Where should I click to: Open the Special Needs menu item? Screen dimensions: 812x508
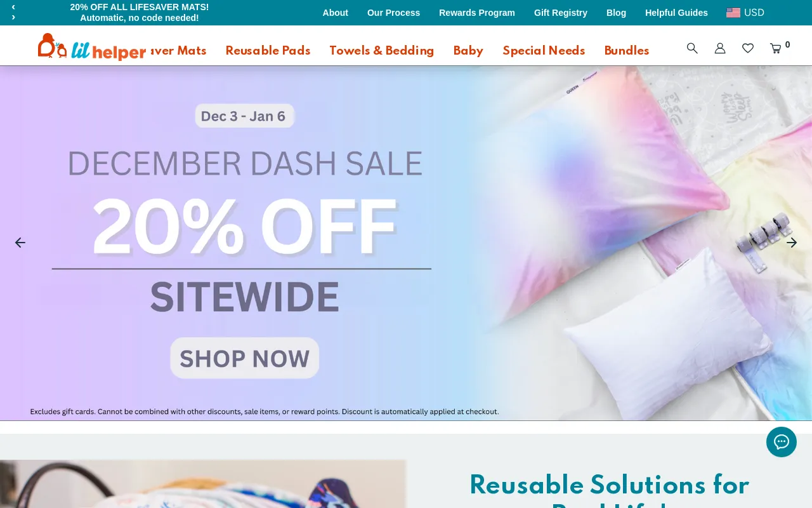tap(544, 51)
